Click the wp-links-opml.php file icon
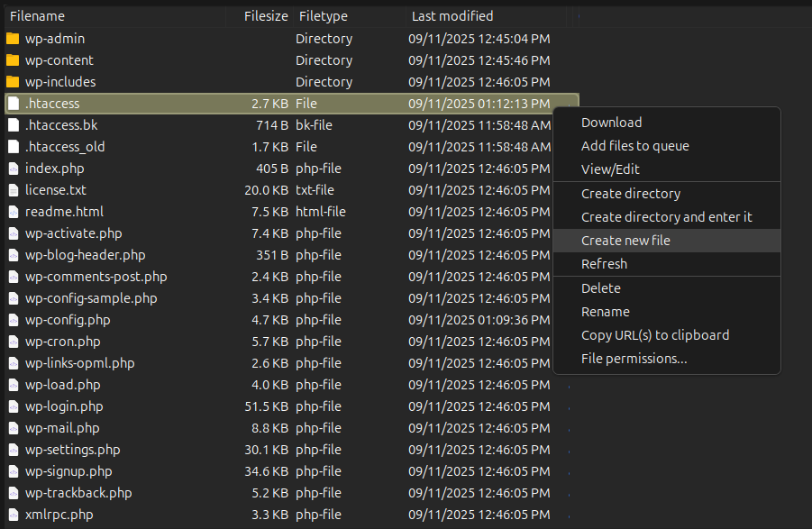 (14, 363)
